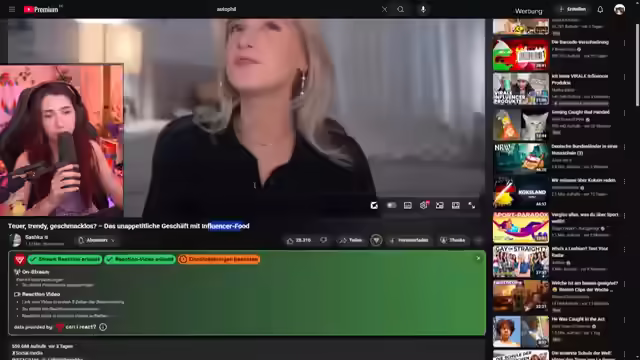Open options for Welche ist am besten geeignet
This screenshot has width=640, height=360.
click(624, 284)
